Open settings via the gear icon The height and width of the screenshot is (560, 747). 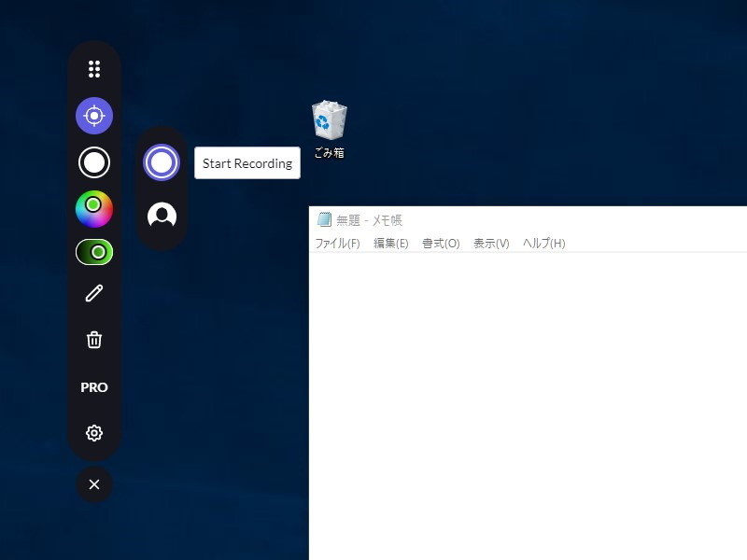[x=93, y=433]
